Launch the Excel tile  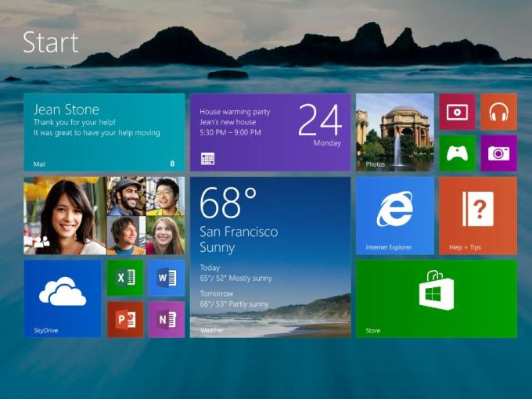[x=125, y=278]
